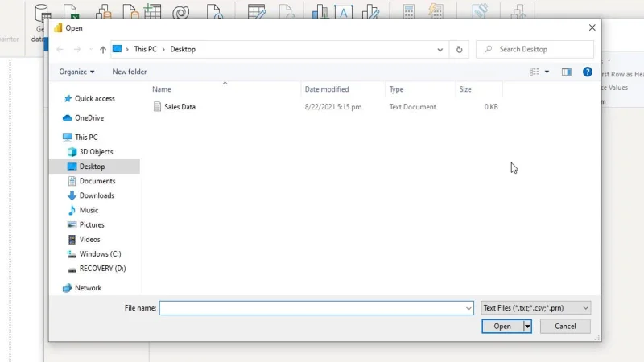Select the RECOVERY (D:) drive icon
This screenshot has width=644, height=362.
[x=72, y=269]
